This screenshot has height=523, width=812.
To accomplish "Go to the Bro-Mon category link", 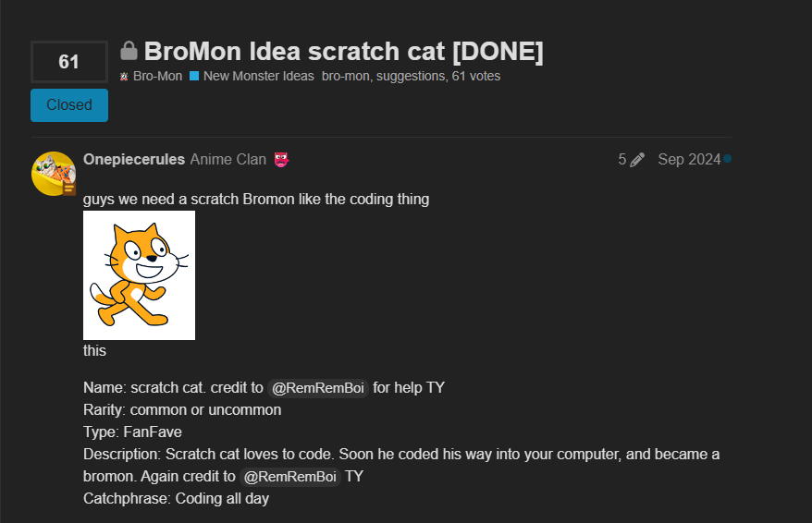I will coord(157,77).
